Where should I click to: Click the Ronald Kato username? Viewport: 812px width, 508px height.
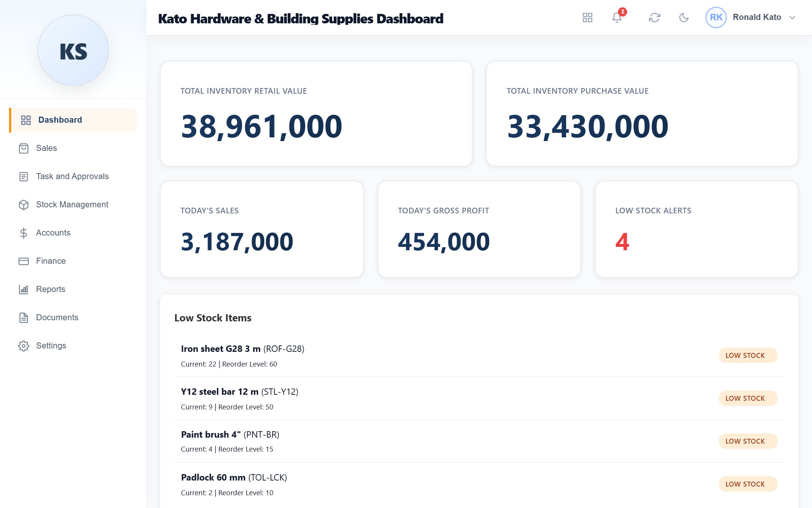[x=757, y=17]
